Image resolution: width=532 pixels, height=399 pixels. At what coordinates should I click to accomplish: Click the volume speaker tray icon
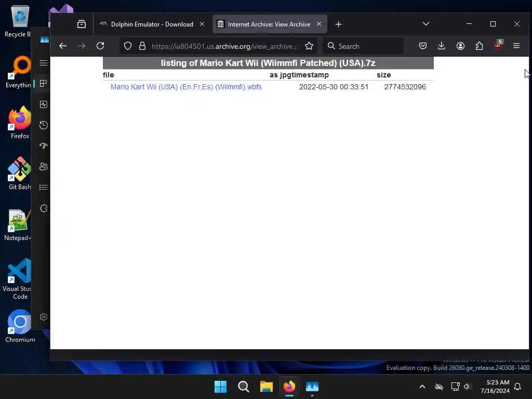(467, 387)
